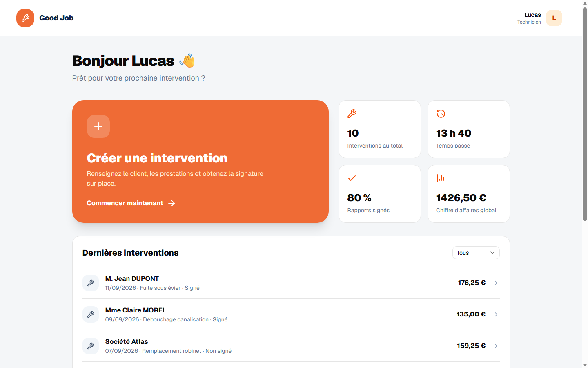
Task: Click the 80 % value
Action: coord(359,198)
